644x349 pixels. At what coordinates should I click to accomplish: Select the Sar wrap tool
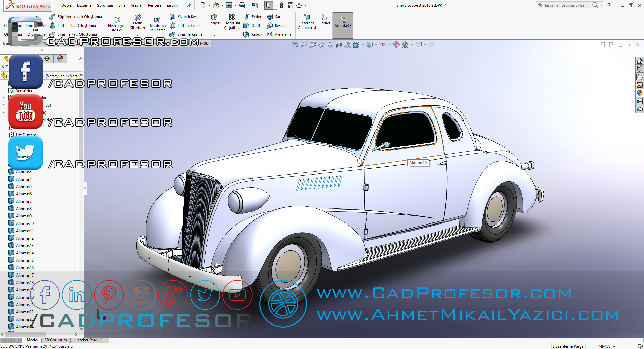[274, 17]
